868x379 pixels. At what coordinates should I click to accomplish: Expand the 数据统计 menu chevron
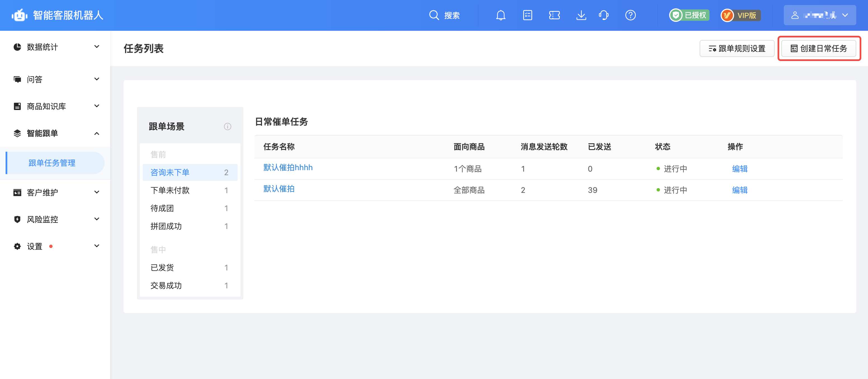point(97,46)
